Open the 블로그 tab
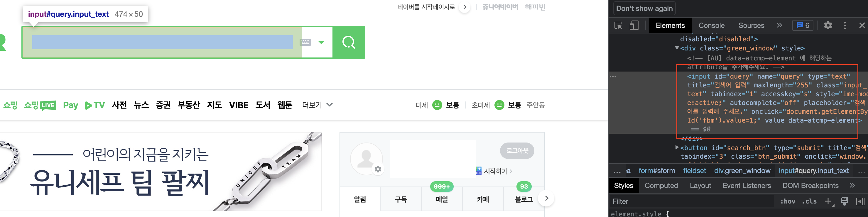The image size is (868, 217). pyautogui.click(x=523, y=199)
